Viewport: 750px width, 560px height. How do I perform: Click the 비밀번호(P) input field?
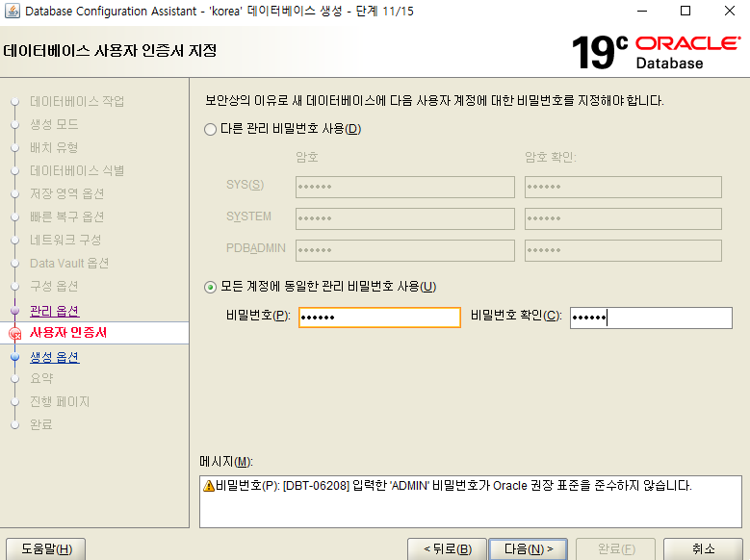pos(379,318)
